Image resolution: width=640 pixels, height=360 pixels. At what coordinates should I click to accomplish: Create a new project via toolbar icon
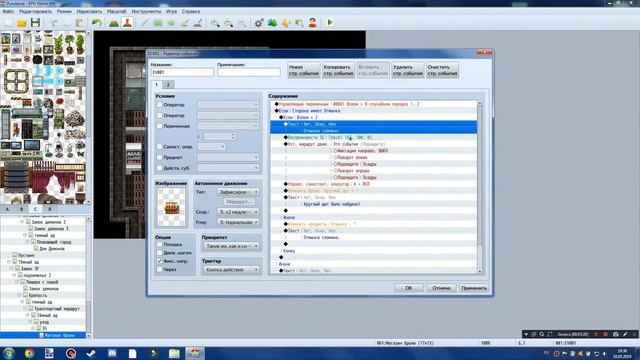pos(8,22)
